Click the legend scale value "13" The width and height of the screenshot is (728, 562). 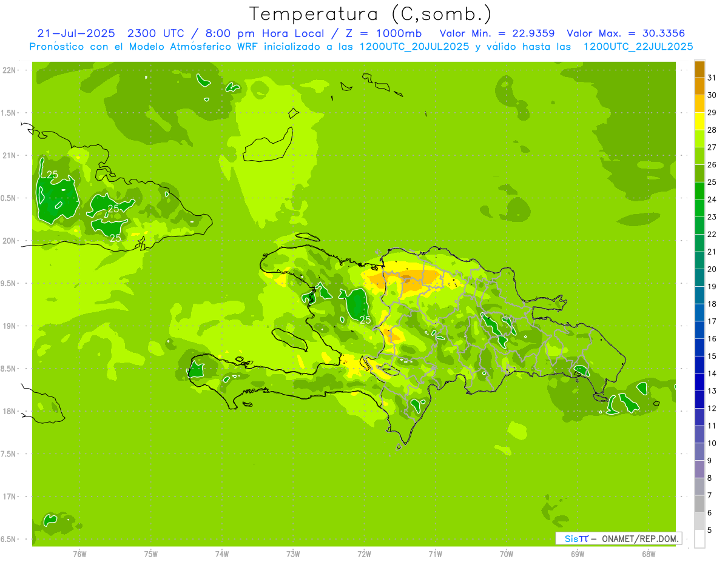(x=712, y=391)
